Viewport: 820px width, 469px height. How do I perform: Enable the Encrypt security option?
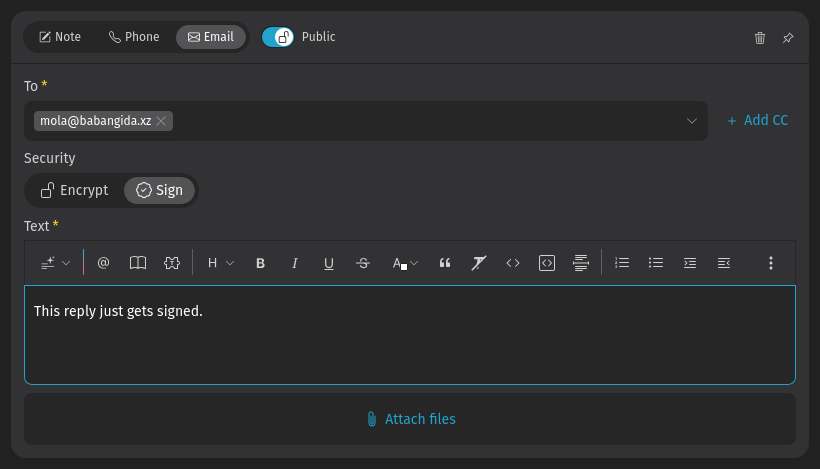click(75, 190)
